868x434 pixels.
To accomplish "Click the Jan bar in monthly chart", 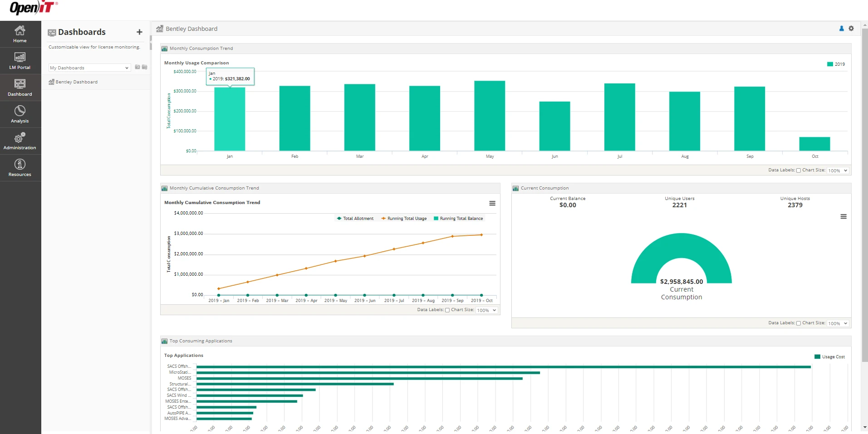I will 230,119.
